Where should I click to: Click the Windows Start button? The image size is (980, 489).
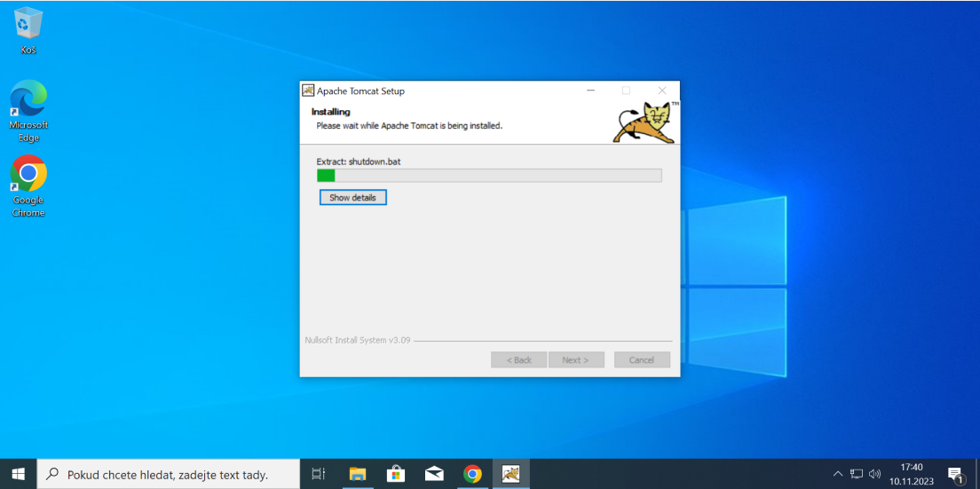[18, 474]
